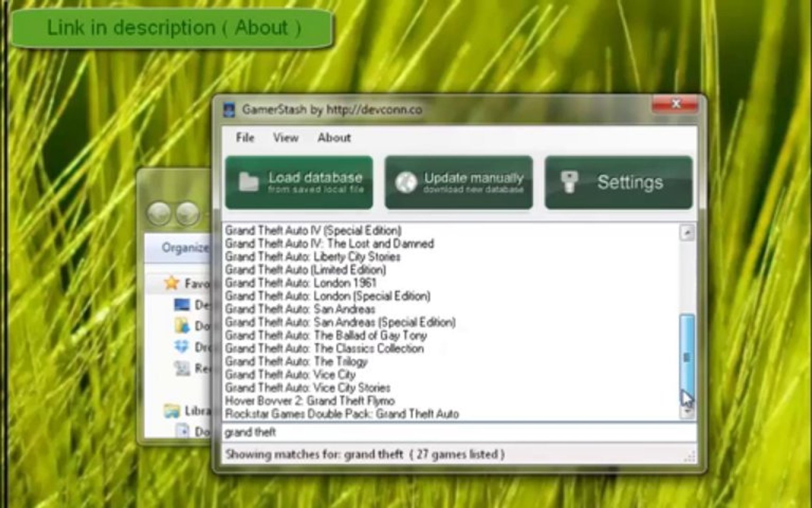Select Grand Theft Auto (Limited Edition)
This screenshot has height=508, width=812.
(x=305, y=270)
